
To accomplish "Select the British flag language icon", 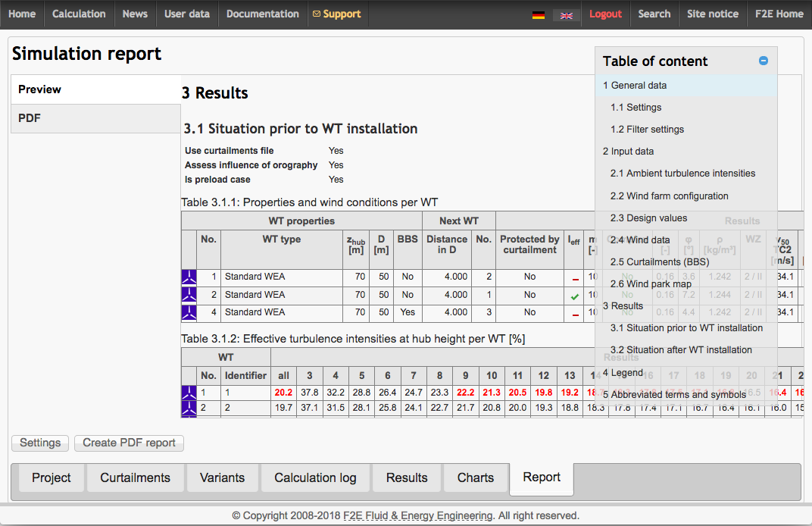I will [x=566, y=14].
